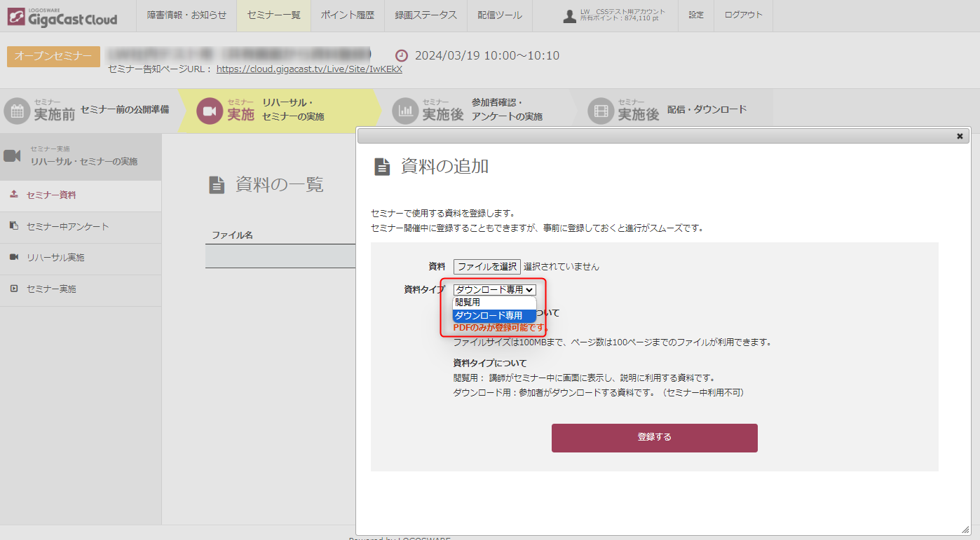Open 障害情報・お知らせ tab
Screen dimensions: 980x540
(x=186, y=15)
